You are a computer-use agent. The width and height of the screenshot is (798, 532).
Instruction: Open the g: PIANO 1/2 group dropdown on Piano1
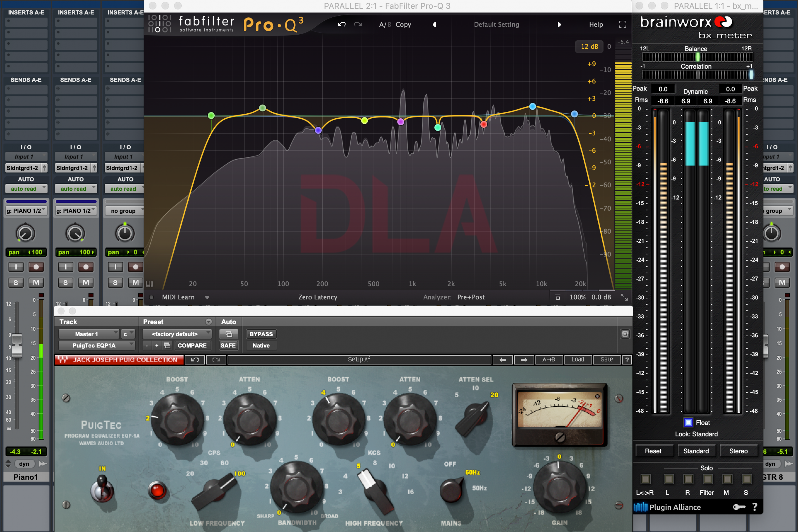click(26, 211)
